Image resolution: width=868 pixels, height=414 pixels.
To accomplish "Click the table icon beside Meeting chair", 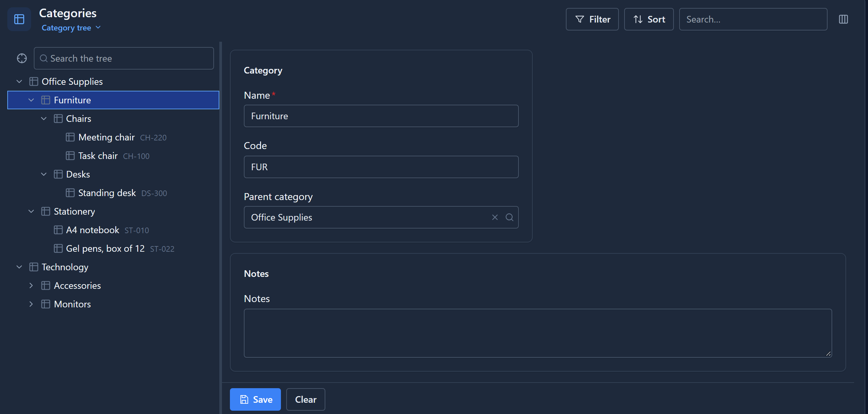I will pos(70,137).
